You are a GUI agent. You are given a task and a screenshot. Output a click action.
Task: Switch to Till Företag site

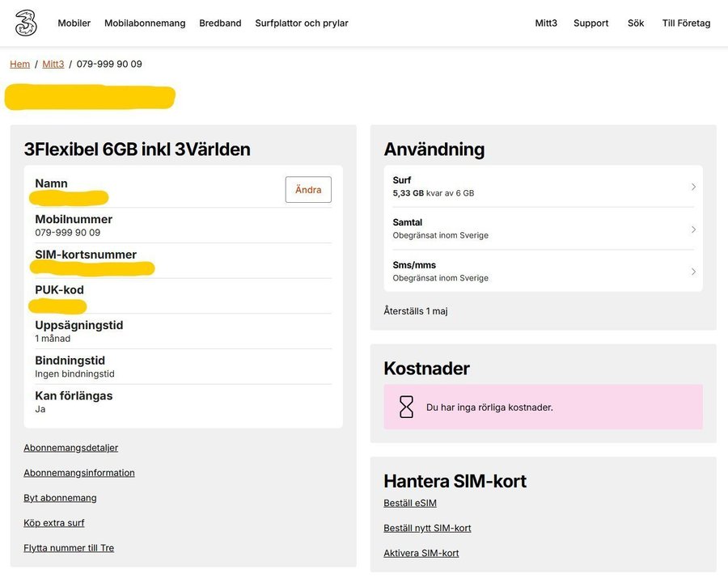tap(686, 23)
